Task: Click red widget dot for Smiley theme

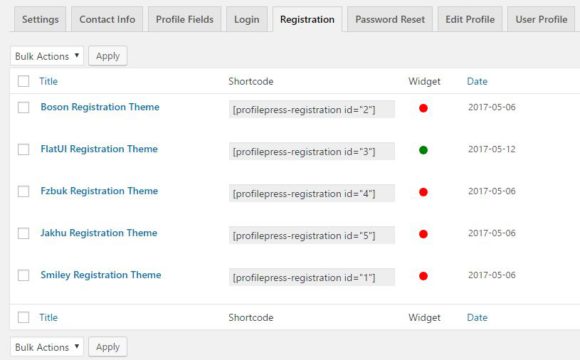Action: tap(424, 276)
